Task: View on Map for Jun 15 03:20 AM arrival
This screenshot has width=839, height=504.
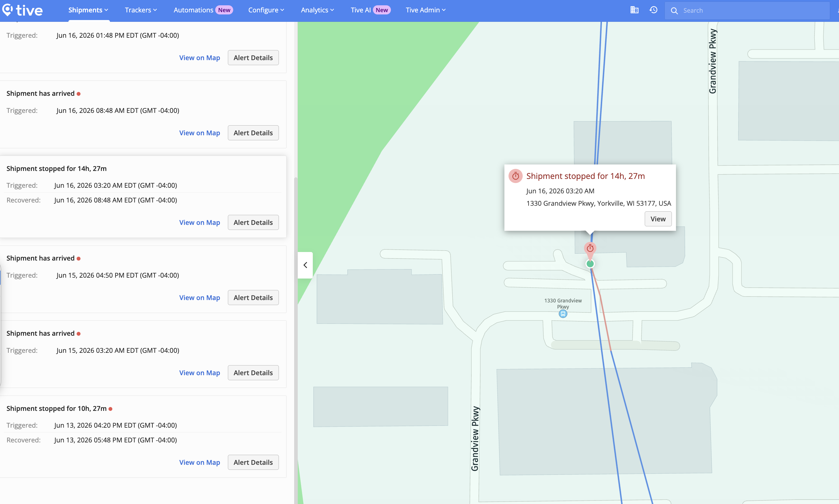Action: tap(200, 373)
